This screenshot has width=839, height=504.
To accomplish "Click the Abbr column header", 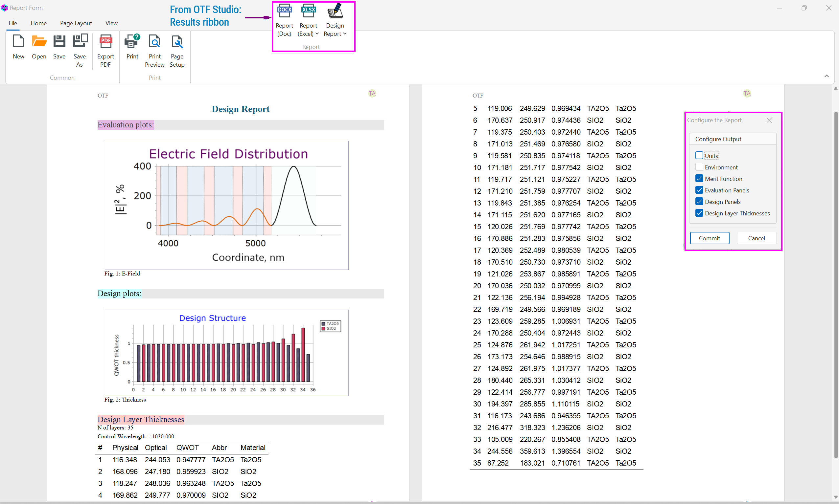I will point(220,448).
